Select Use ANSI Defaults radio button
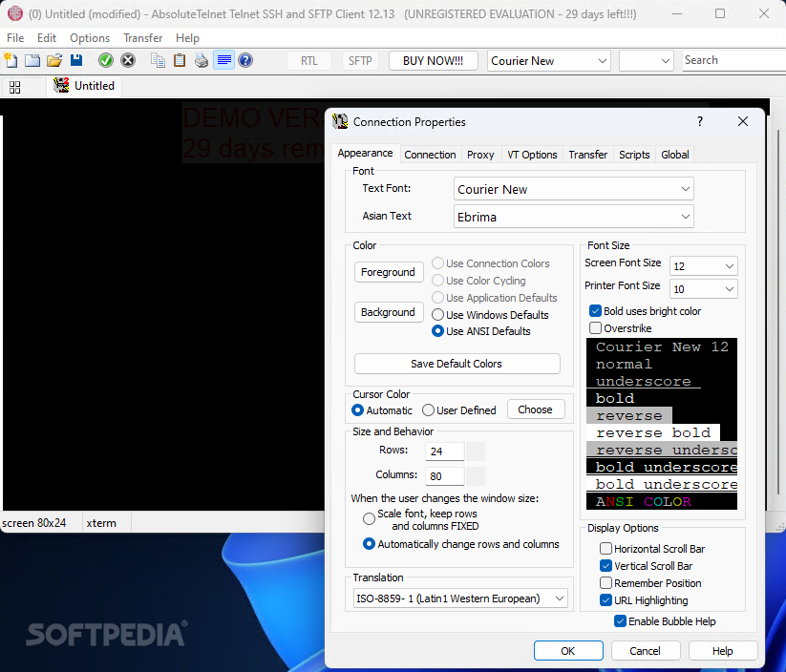The width and height of the screenshot is (786, 672). tap(437, 331)
